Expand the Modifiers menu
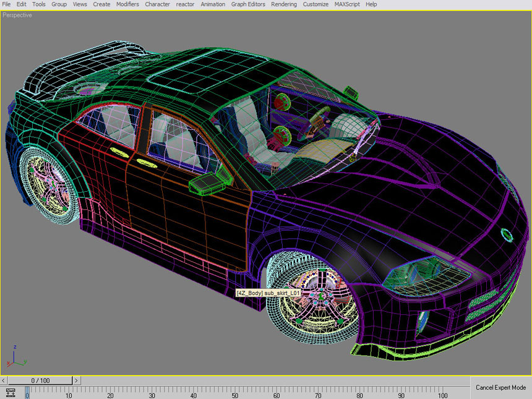 click(127, 4)
